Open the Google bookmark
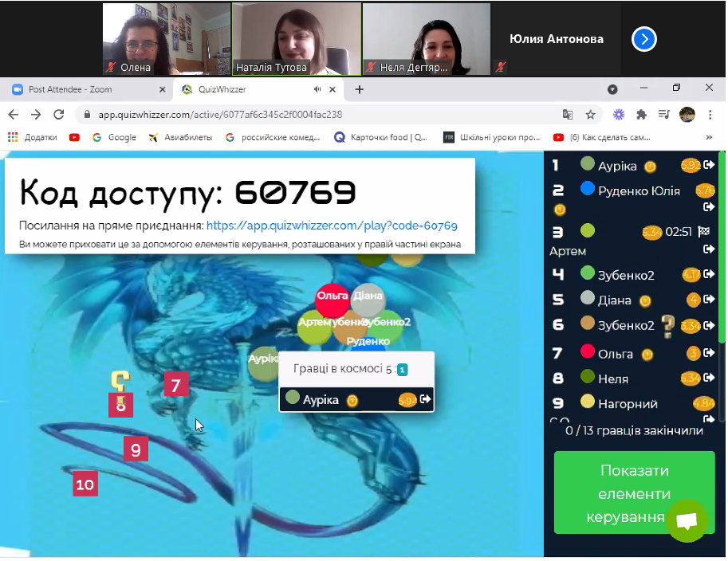This screenshot has width=728, height=561. pyautogui.click(x=114, y=137)
